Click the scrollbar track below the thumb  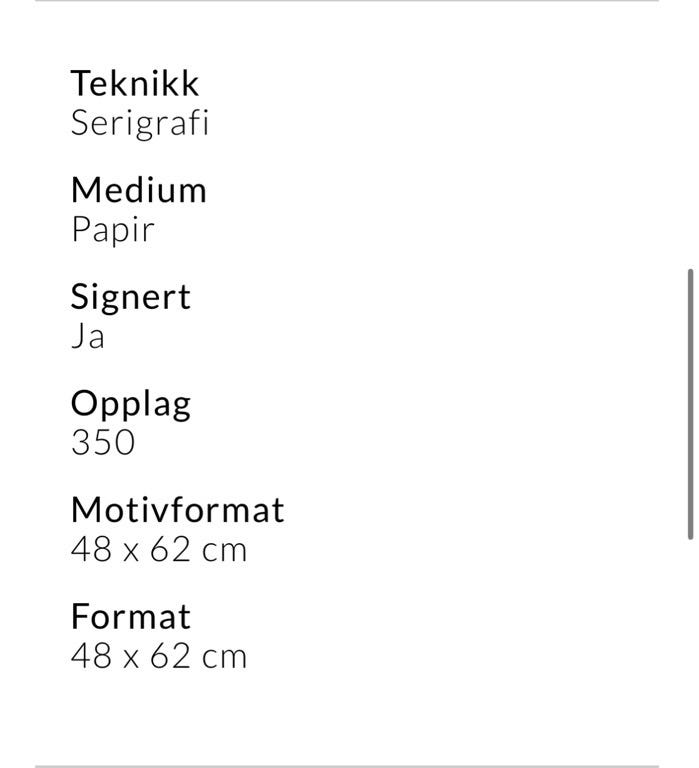point(690,650)
